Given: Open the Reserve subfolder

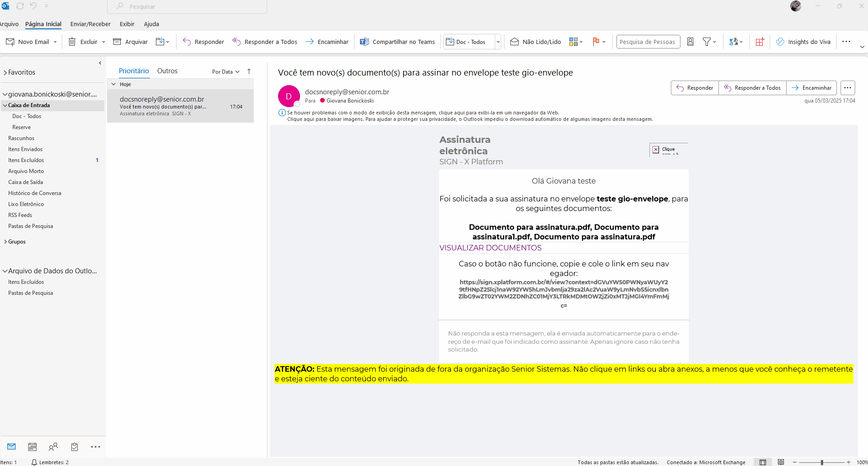Looking at the screenshot, I should (x=21, y=127).
